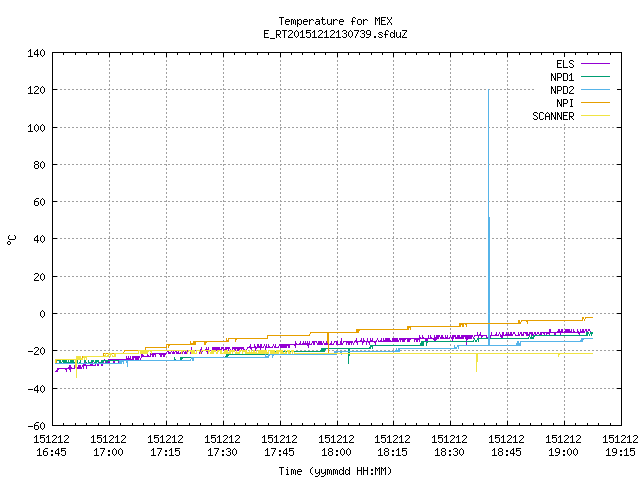Click the purple ELS legend line sample
This screenshot has height=480, width=640.
click(x=595, y=64)
